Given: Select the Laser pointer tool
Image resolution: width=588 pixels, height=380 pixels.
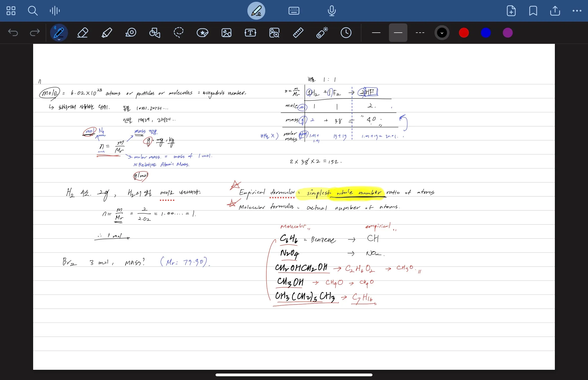Looking at the screenshot, I should pos(322,33).
